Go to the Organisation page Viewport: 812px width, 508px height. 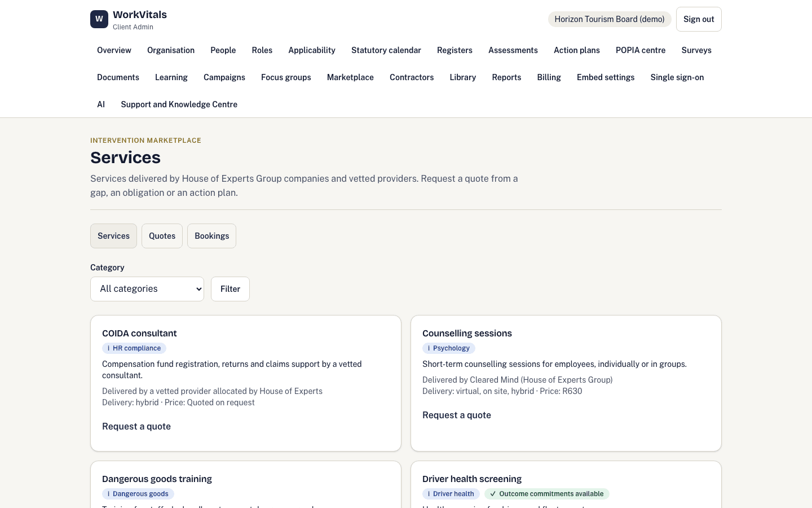pyautogui.click(x=171, y=50)
